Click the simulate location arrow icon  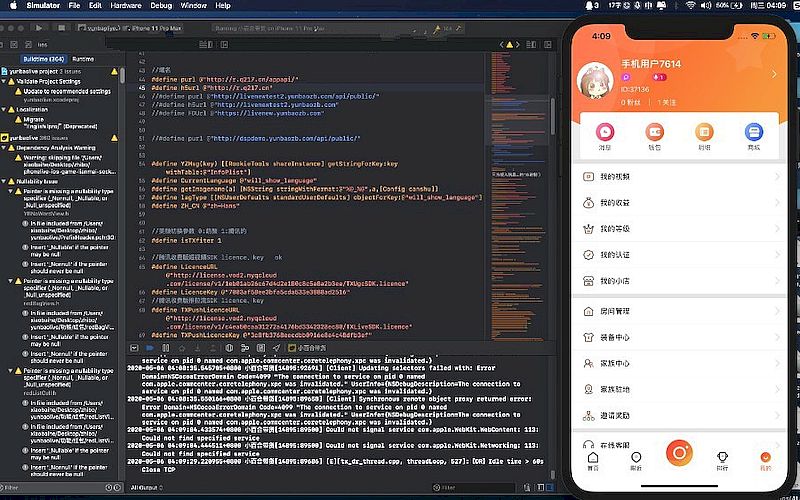click(x=276, y=348)
